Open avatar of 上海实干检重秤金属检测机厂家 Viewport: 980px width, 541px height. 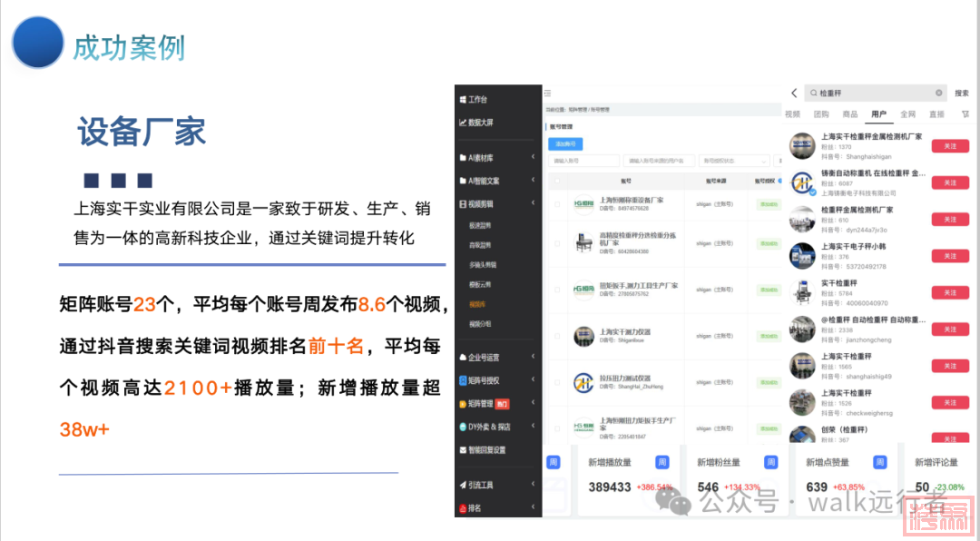coord(802,146)
